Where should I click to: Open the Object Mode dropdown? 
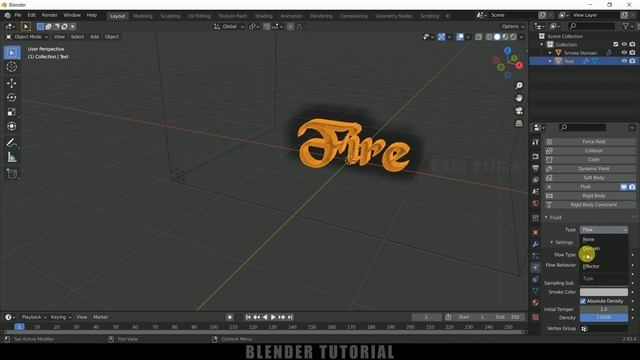(27, 37)
